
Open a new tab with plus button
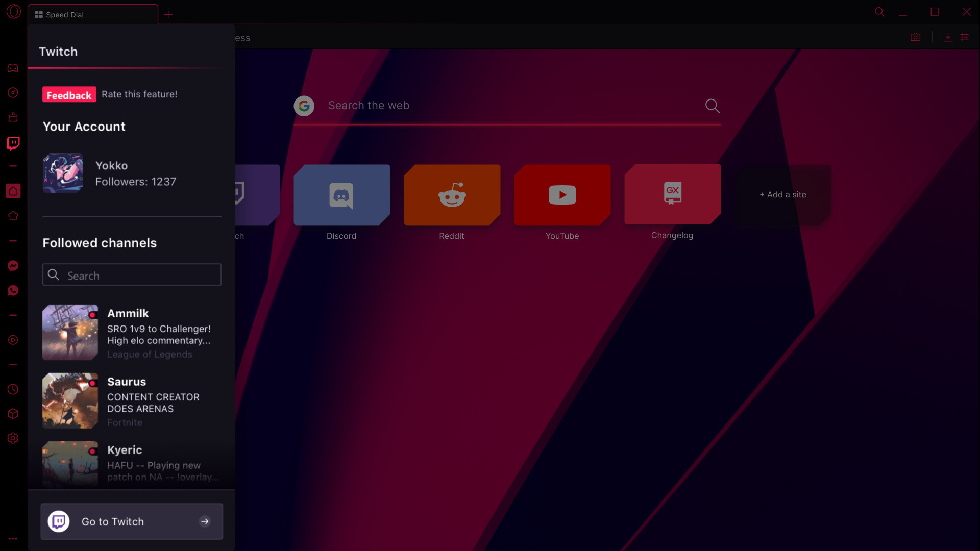click(168, 14)
